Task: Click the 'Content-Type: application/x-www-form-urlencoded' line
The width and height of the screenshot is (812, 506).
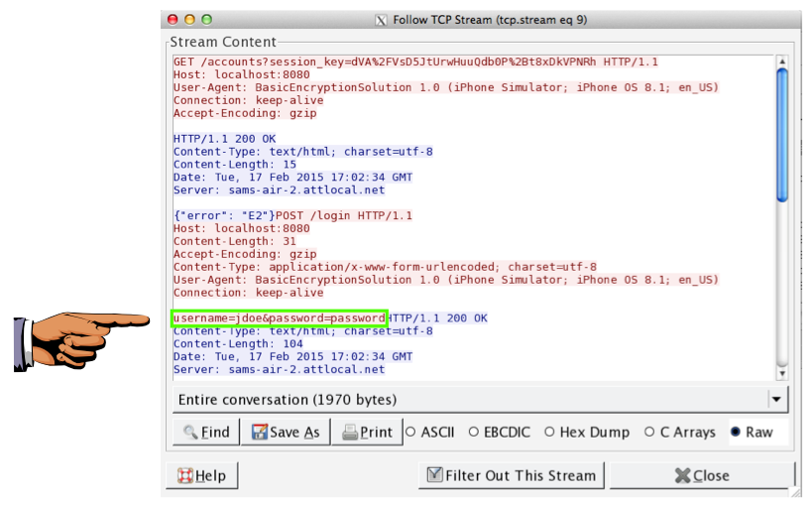Action: 385,267
